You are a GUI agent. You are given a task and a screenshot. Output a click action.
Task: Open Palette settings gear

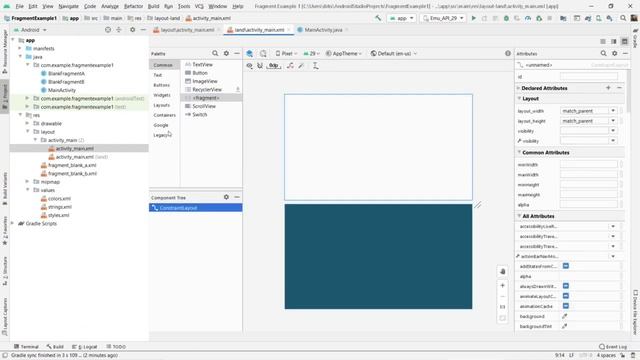tap(226, 53)
